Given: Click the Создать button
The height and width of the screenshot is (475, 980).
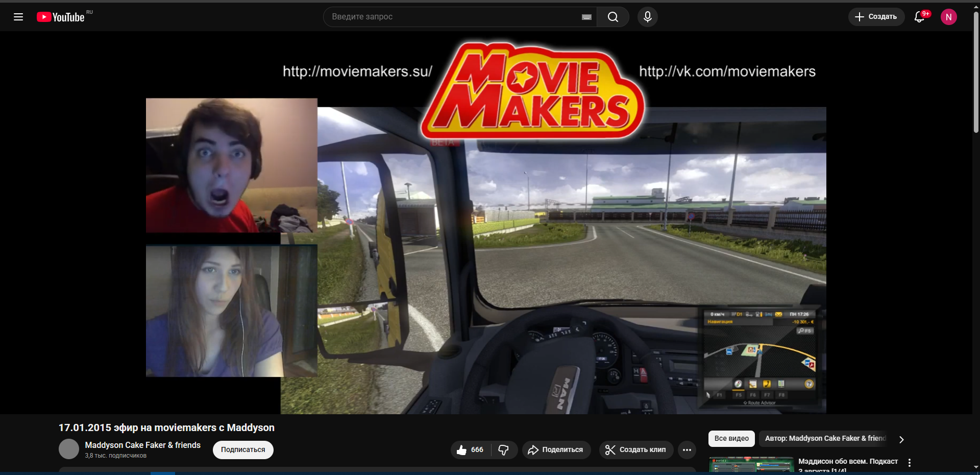Looking at the screenshot, I should (x=876, y=17).
